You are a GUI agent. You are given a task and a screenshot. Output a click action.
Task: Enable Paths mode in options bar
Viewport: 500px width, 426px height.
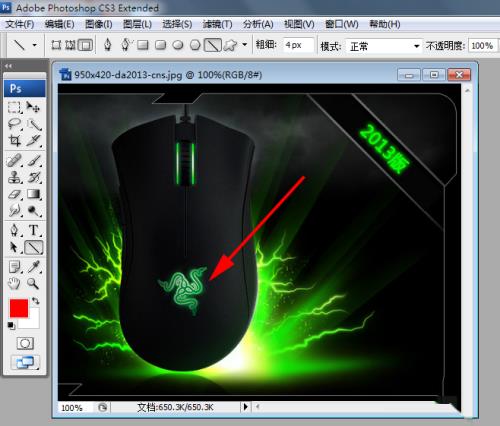tap(70, 45)
